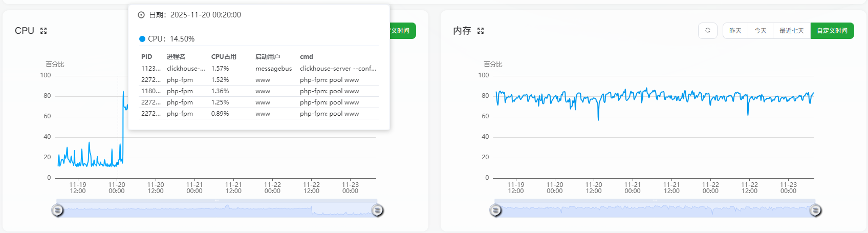
Task: Choose the 最近七天 time range
Action: tap(792, 31)
